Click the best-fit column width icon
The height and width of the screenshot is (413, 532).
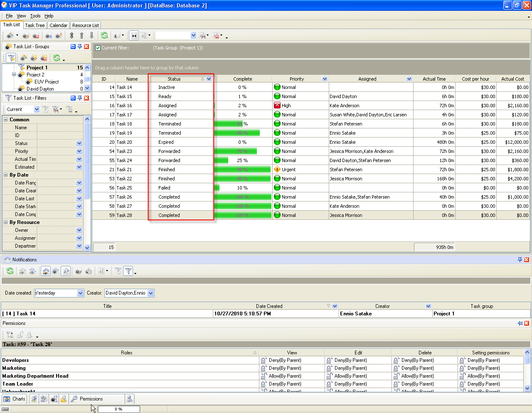pos(134,36)
